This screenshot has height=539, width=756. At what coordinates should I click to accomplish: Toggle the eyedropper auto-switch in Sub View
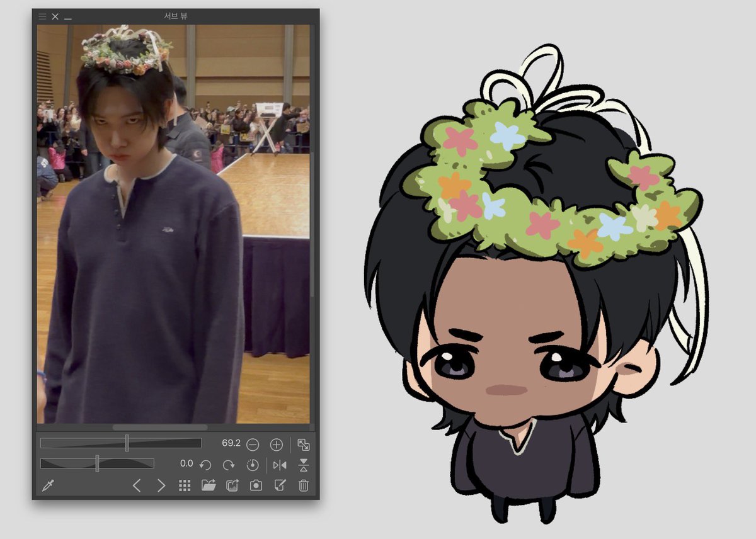click(47, 485)
